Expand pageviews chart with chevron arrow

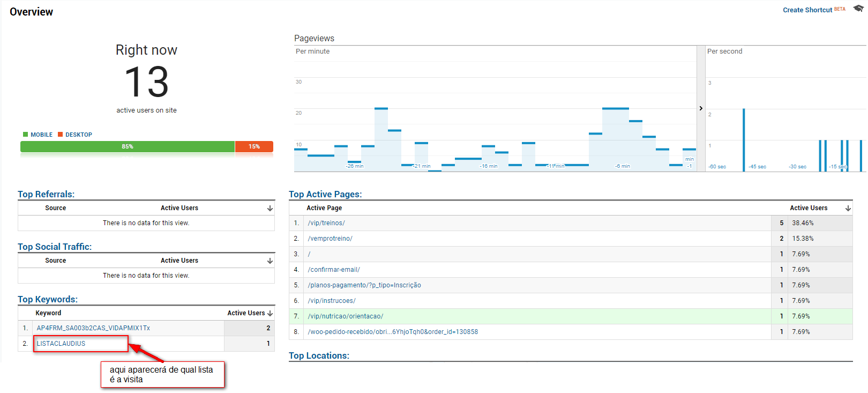701,108
